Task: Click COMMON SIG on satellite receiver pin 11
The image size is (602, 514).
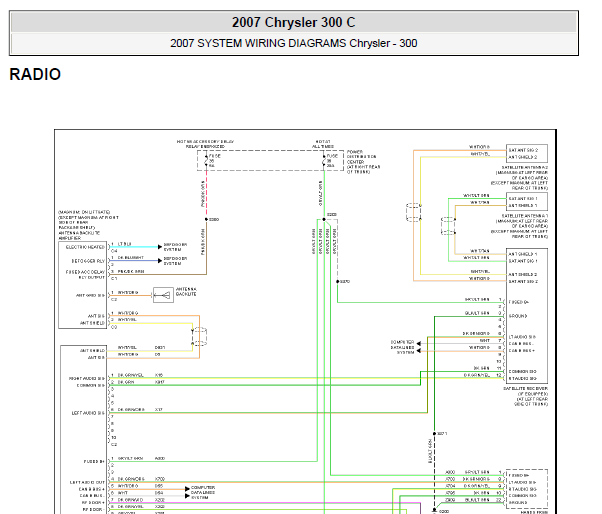Action: [x=523, y=371]
